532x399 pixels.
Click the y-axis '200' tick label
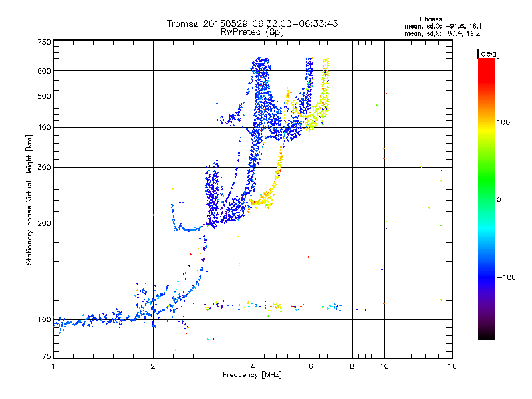(x=45, y=223)
